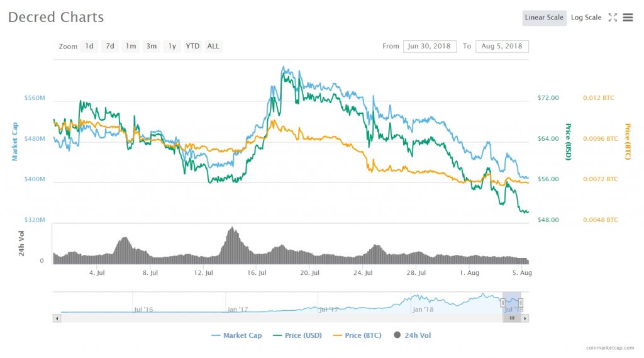Click Jan '18 in the navigator timeline
The height and width of the screenshot is (358, 644).
click(423, 310)
